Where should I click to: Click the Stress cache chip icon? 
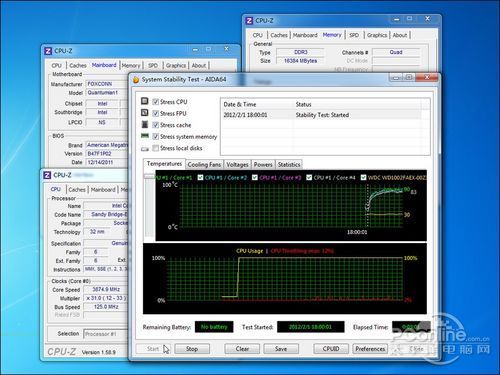(x=145, y=124)
